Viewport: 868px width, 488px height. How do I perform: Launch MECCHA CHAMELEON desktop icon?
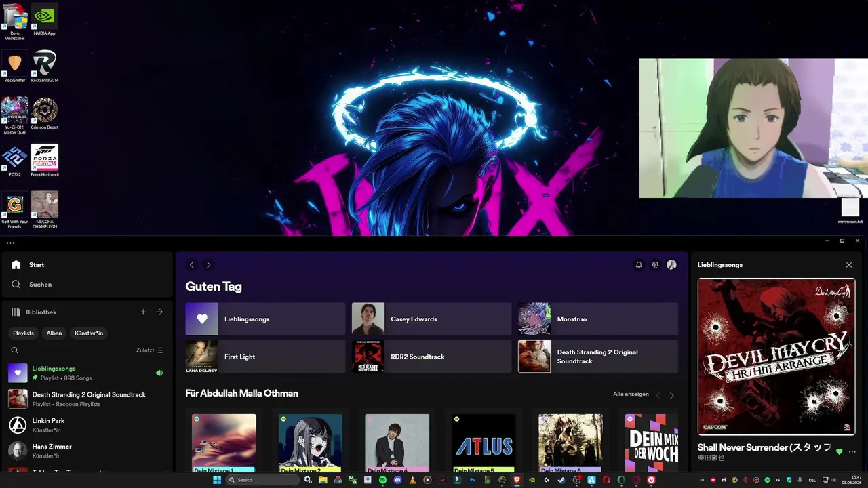click(x=45, y=211)
